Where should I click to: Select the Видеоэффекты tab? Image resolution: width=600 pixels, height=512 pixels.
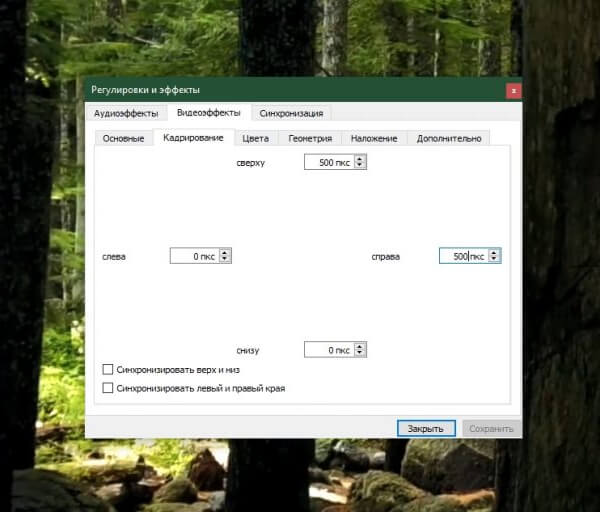point(209,113)
